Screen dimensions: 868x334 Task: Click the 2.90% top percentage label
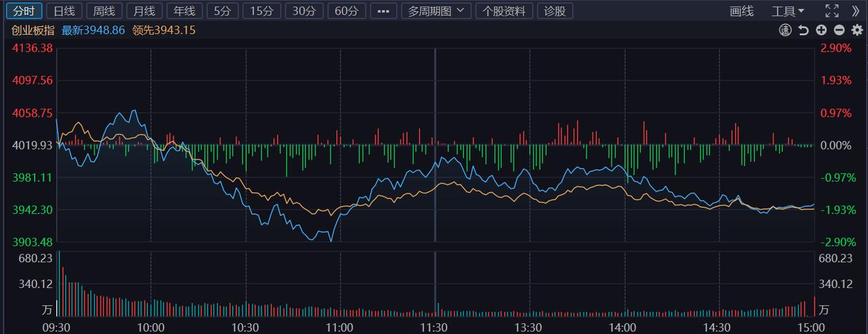[x=835, y=48]
